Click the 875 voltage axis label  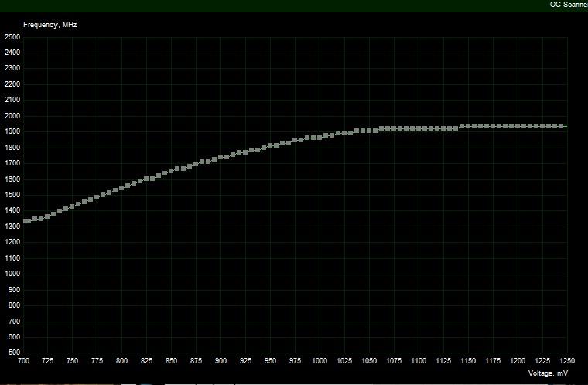tap(196, 360)
